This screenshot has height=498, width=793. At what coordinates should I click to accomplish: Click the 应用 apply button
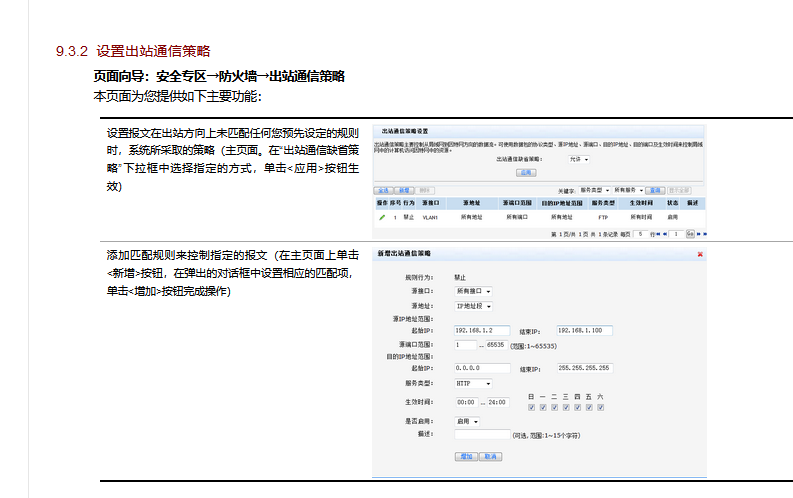pos(526,173)
